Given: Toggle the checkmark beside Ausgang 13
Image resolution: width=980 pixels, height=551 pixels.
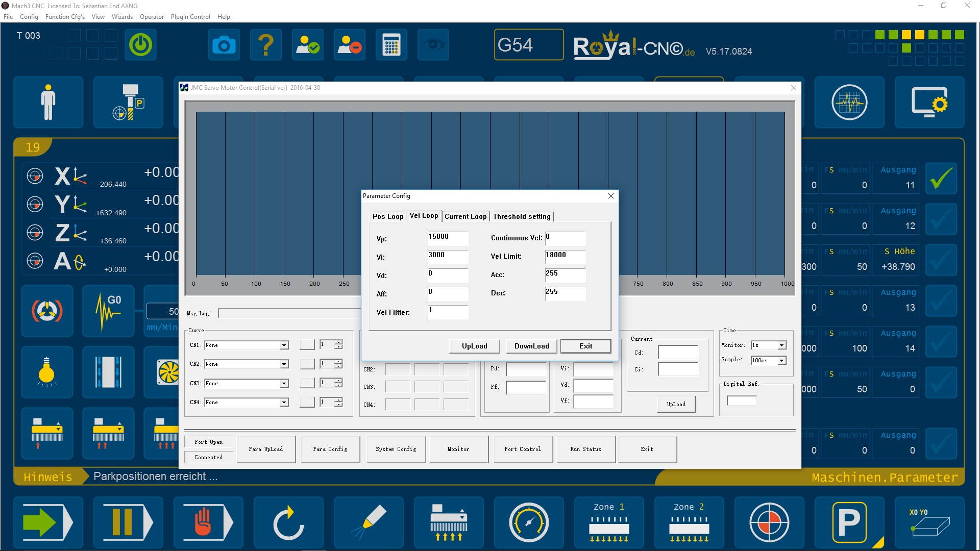Looking at the screenshot, I should 941,300.
